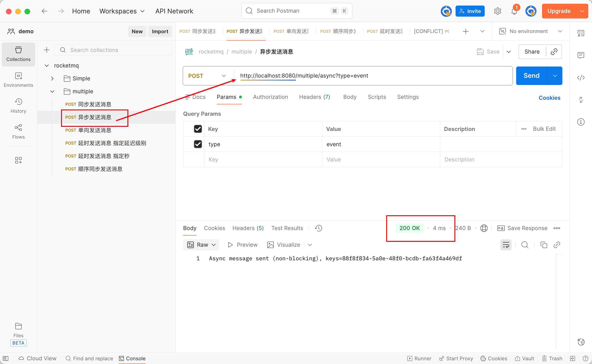This screenshot has height=364, width=592.
Task: Click the notifications bell icon
Action: pos(514,11)
